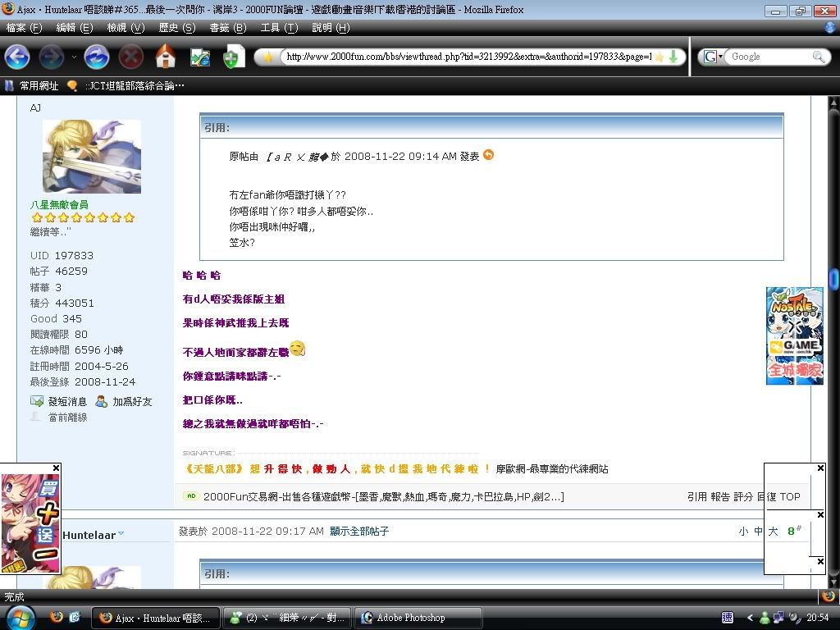Click 加為好友 add friend icon

point(102,401)
